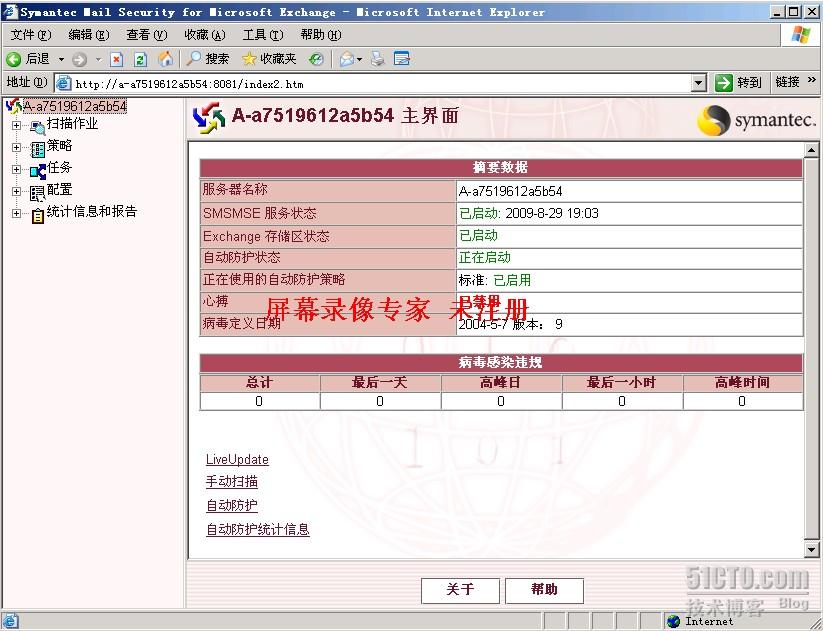Expand the 链接 links chevron
The height and width of the screenshot is (631, 823).
click(x=811, y=80)
